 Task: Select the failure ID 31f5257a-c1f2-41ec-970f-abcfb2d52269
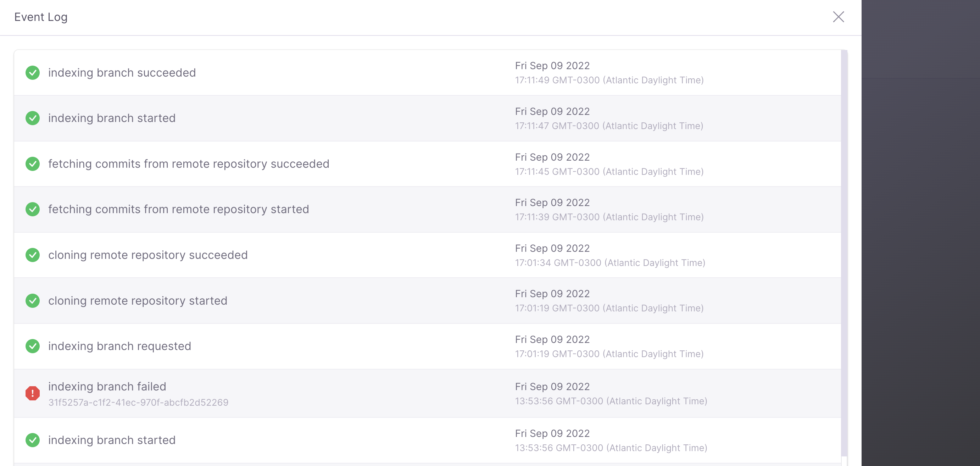pos(139,403)
